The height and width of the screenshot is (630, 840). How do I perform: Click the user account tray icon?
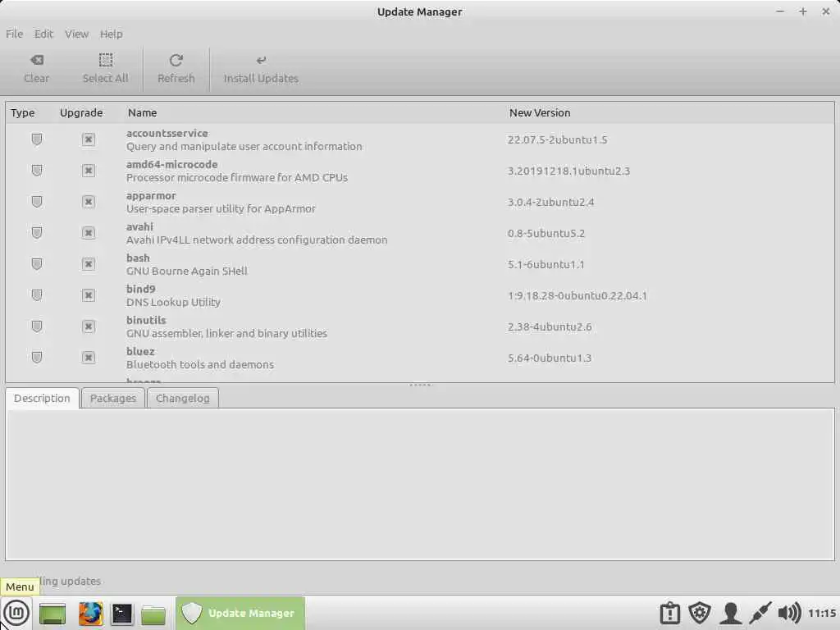tap(730, 614)
